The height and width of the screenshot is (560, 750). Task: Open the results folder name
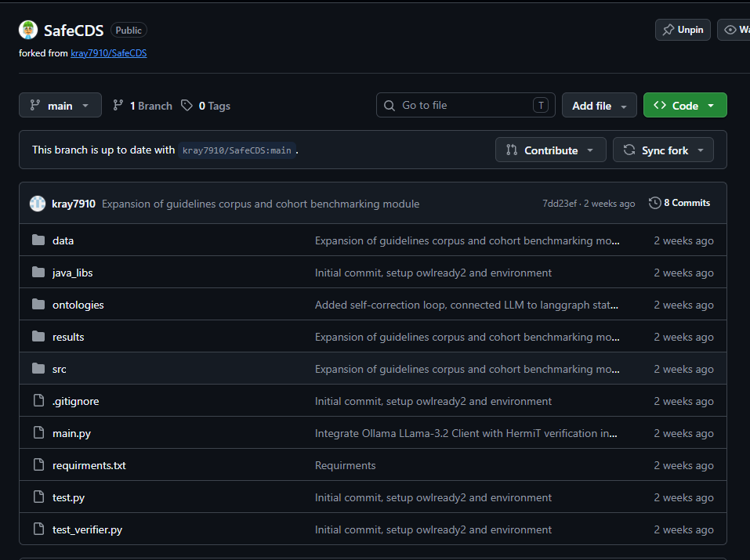click(x=68, y=337)
